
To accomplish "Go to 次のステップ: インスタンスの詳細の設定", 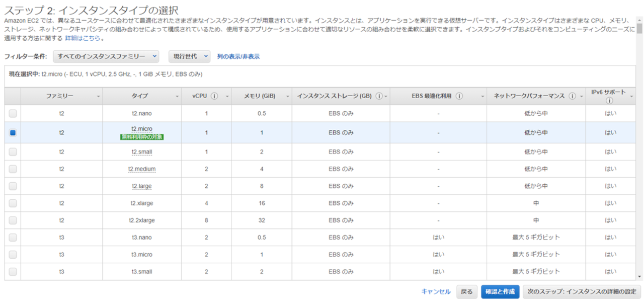I will click(582, 292).
